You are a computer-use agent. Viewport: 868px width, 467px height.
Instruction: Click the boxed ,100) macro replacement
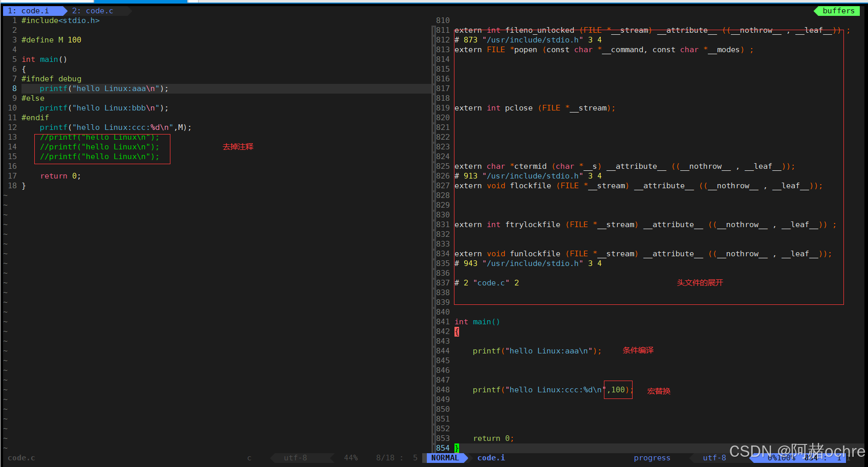[x=618, y=390]
